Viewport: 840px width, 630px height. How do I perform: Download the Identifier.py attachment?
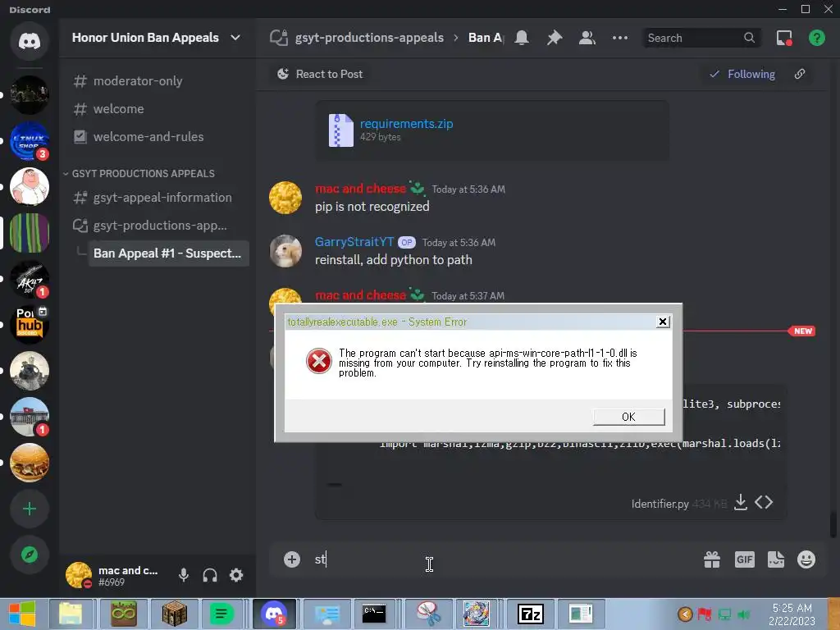741,503
